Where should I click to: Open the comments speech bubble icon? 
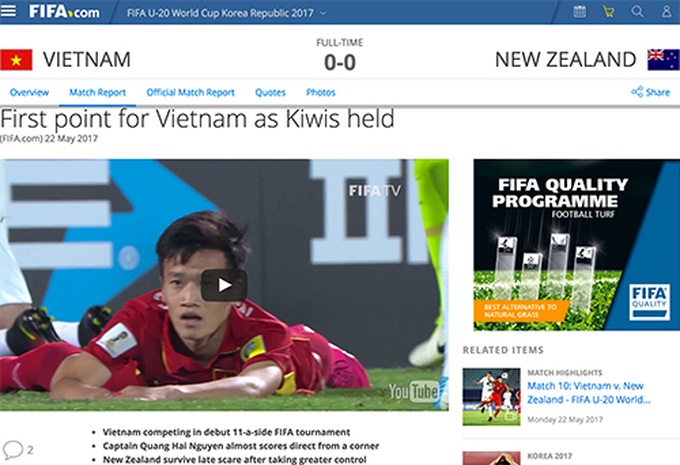(13, 449)
